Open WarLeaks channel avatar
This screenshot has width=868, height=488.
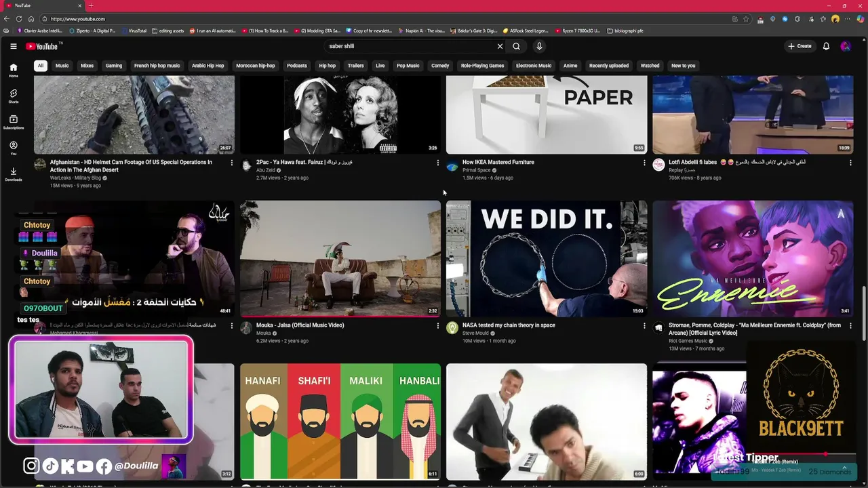(x=40, y=165)
